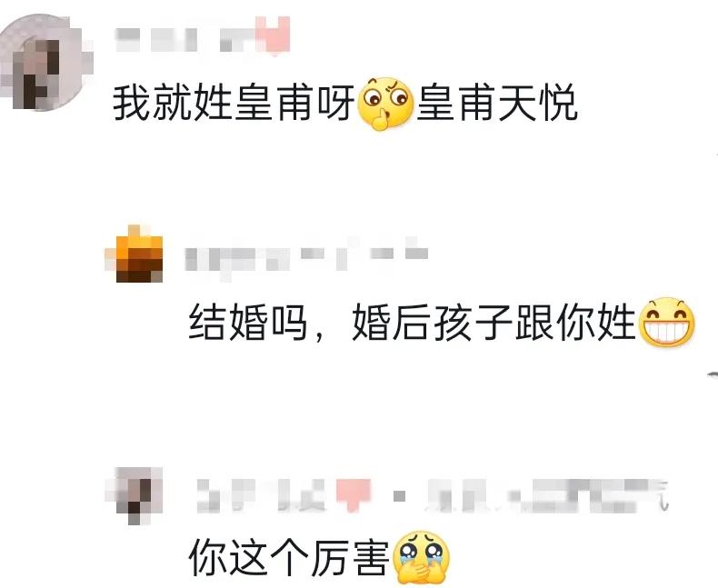Image resolution: width=718 pixels, height=588 pixels.
Task: Click the dot separator in third username line
Action: pyautogui.click(x=399, y=495)
